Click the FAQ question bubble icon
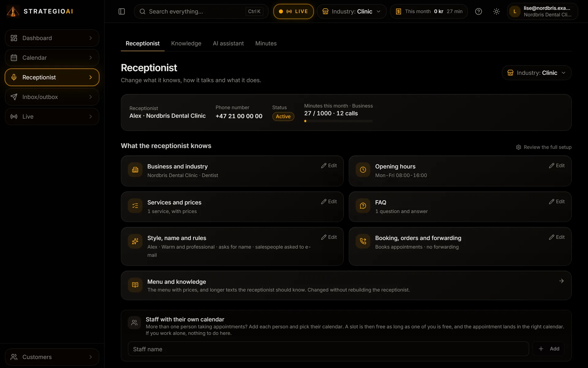 point(363,206)
